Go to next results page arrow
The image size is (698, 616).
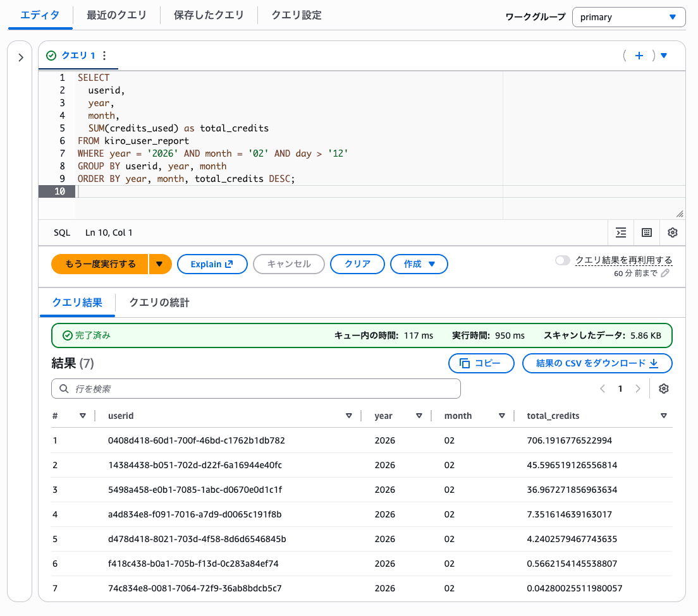pyautogui.click(x=638, y=389)
